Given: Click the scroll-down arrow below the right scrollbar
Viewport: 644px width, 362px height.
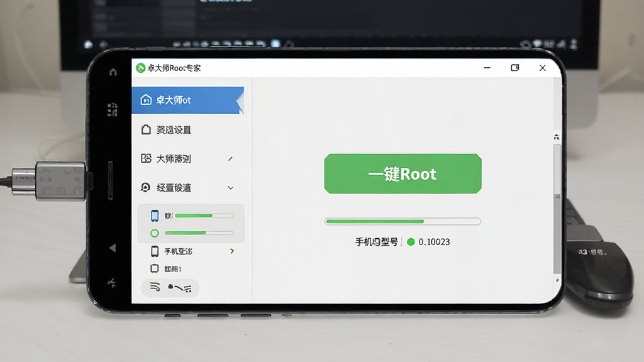Looking at the screenshot, I should point(557,280).
